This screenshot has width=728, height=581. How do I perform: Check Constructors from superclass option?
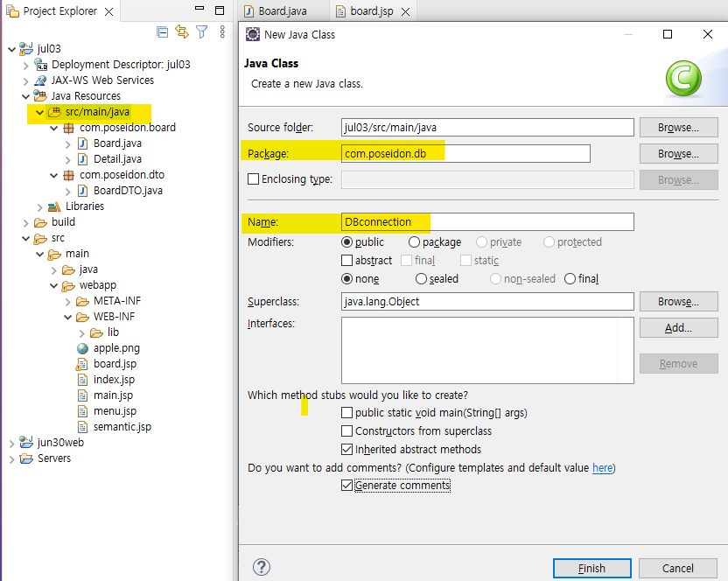pos(346,431)
